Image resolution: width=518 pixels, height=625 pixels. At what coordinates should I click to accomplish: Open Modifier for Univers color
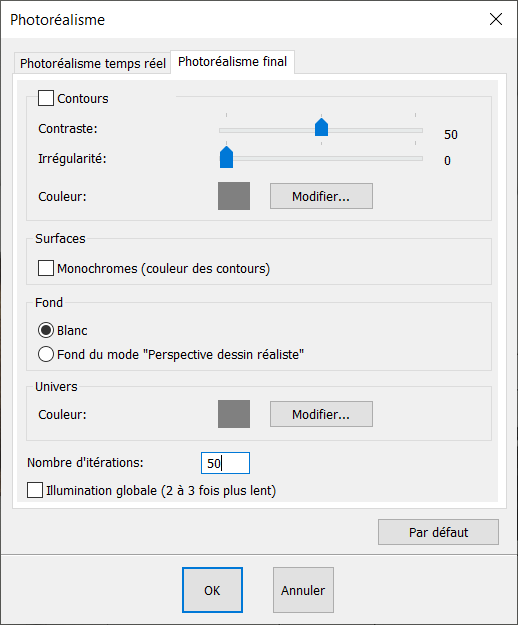321,414
